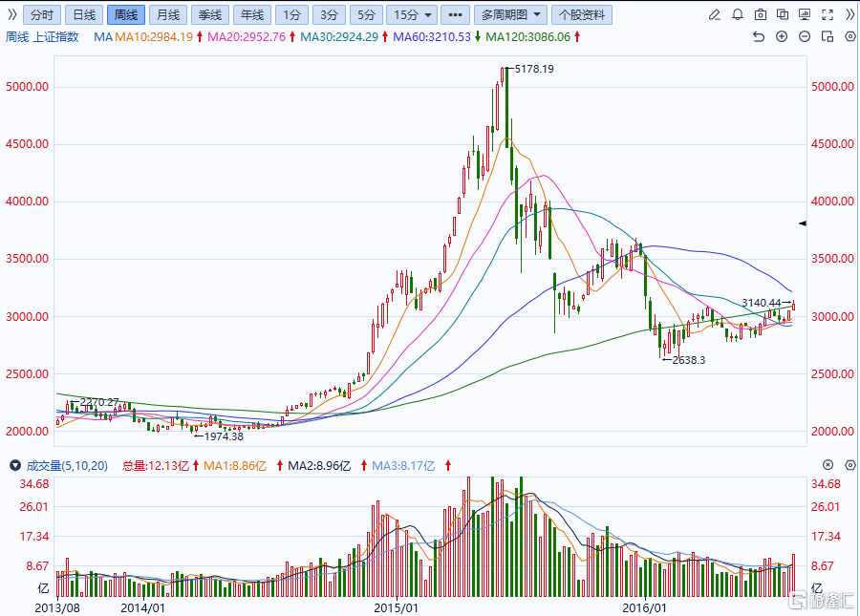Click the MA1:8.86亿 volume average
Screen dimensions: 860x616
[235, 466]
